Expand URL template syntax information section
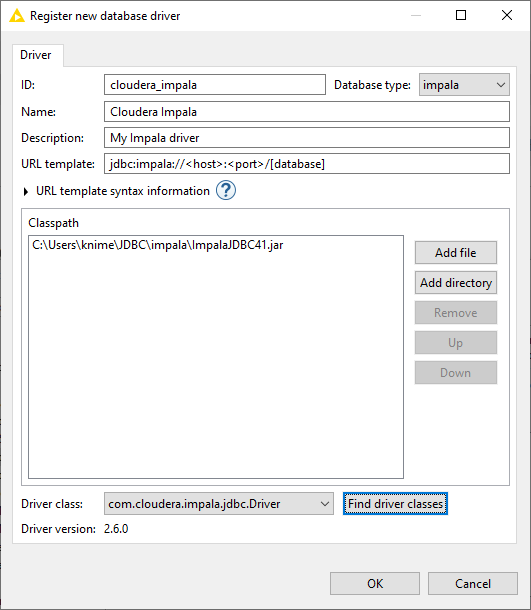Screen dimensions: 531x610 26,191
